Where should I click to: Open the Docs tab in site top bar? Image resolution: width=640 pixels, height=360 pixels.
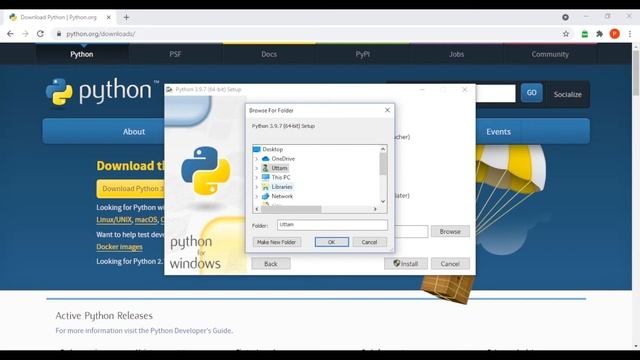(269, 54)
